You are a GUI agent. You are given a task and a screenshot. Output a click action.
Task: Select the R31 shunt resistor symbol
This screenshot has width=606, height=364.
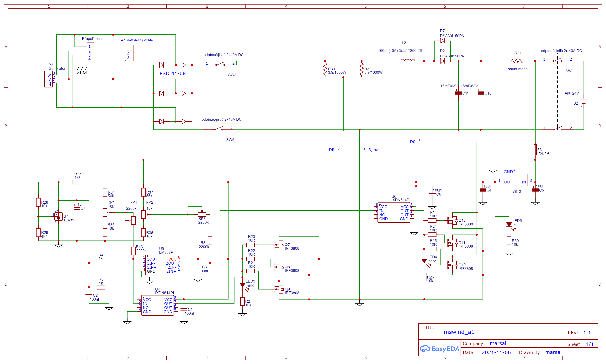point(517,61)
